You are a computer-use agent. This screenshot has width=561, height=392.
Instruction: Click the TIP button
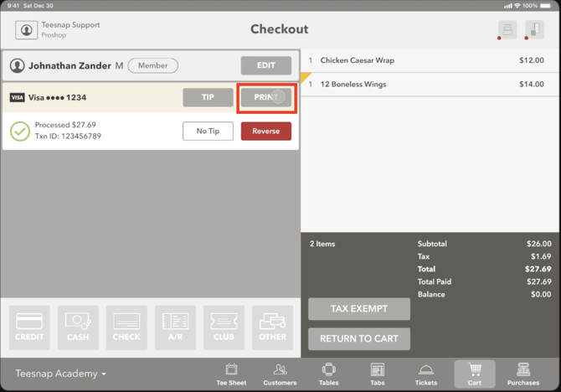208,97
